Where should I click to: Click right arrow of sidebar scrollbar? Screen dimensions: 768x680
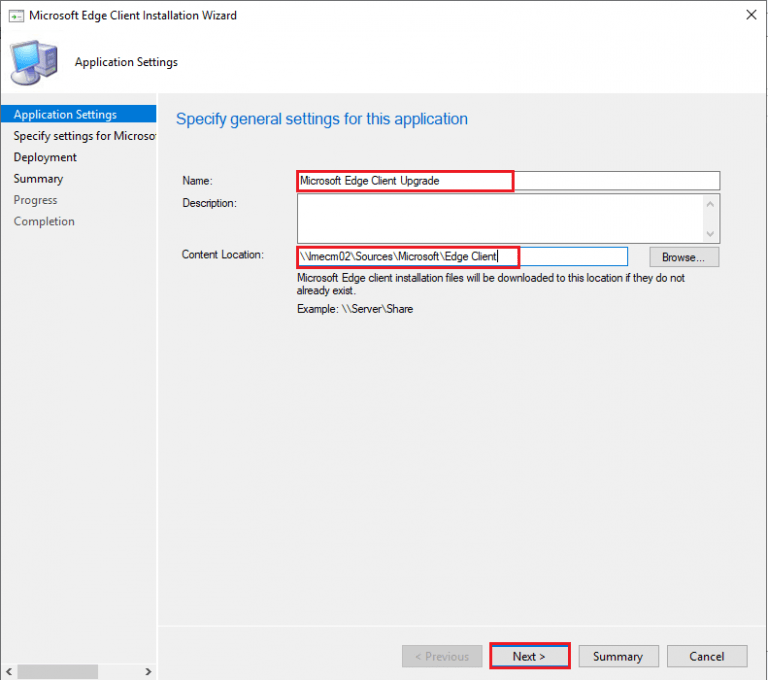[148, 671]
